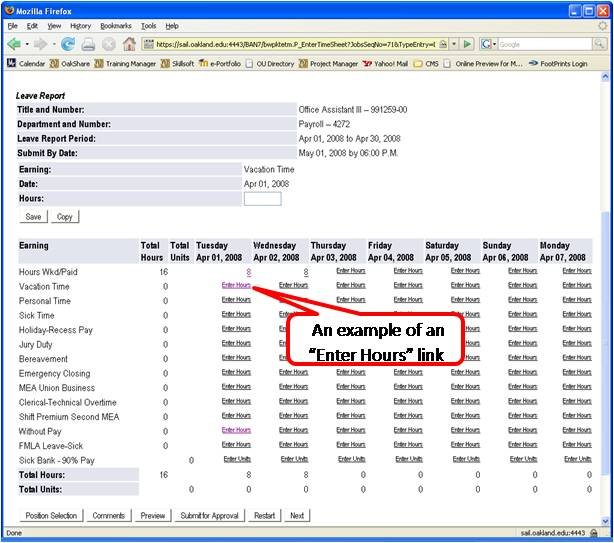Expand the address bar history dropdown
This screenshot has width=614, height=543.
(453, 44)
